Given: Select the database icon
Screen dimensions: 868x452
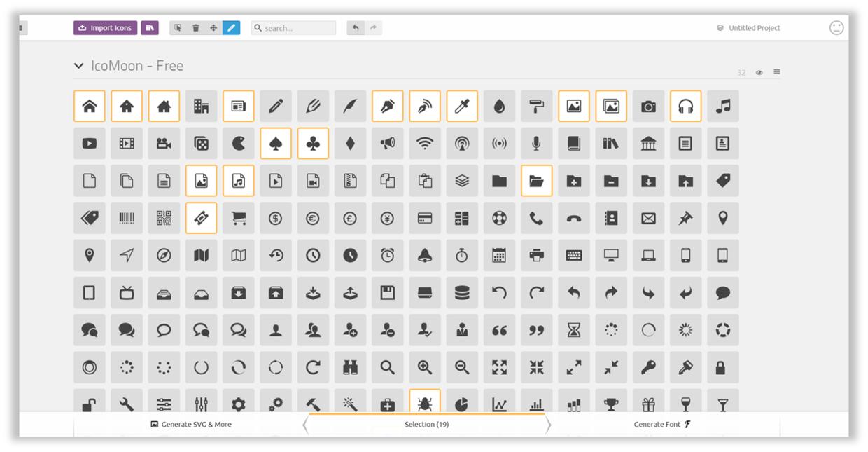Looking at the screenshot, I should 462,293.
